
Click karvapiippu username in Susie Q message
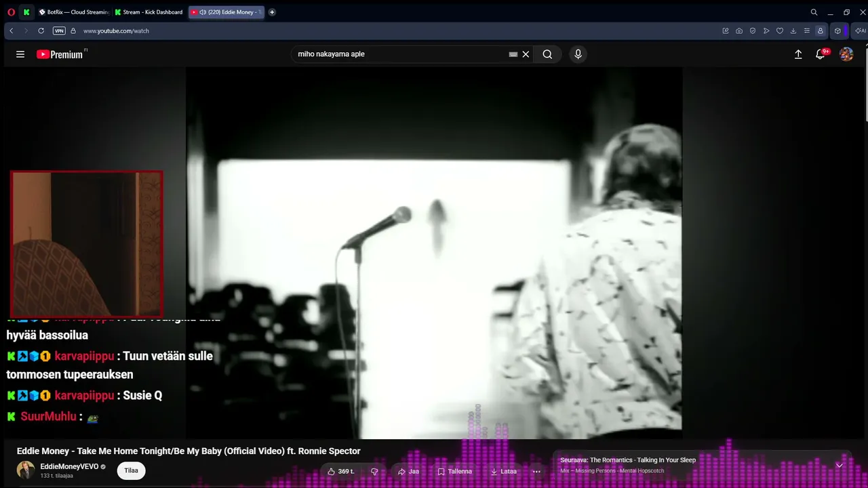(x=85, y=395)
